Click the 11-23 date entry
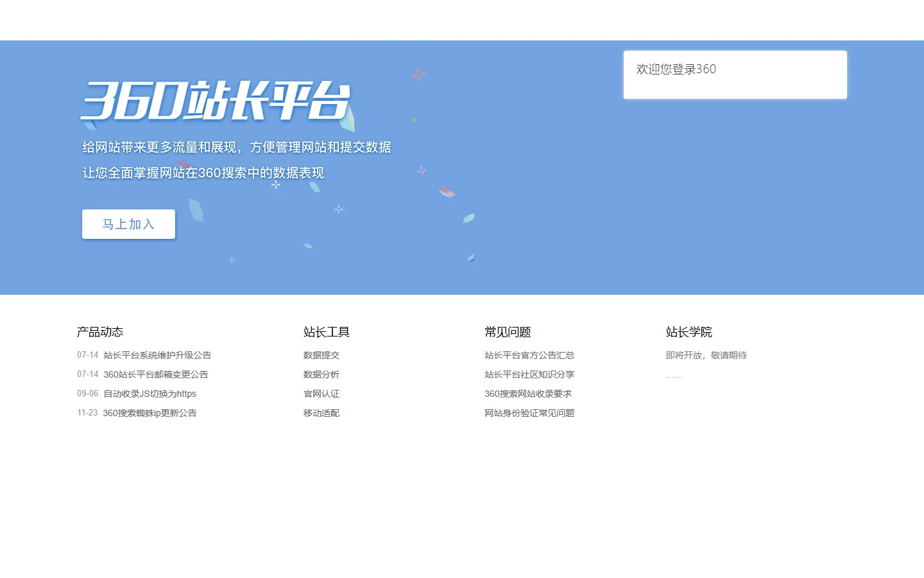924x578 pixels. click(x=87, y=413)
